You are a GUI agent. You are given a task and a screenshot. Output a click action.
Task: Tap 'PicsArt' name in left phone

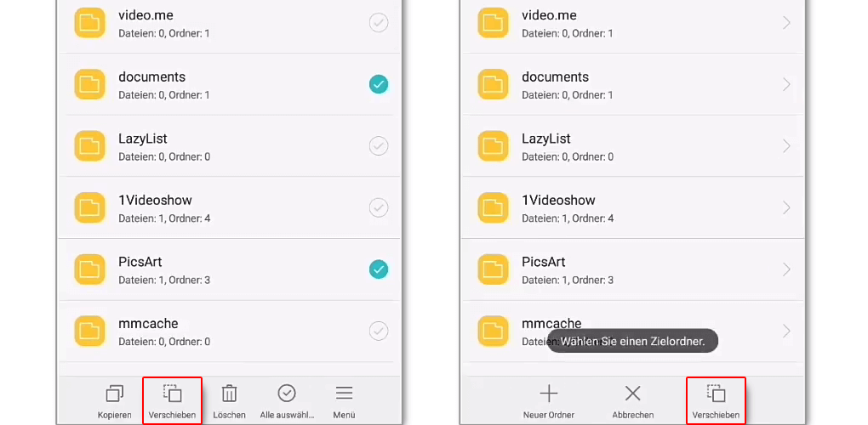click(x=140, y=262)
